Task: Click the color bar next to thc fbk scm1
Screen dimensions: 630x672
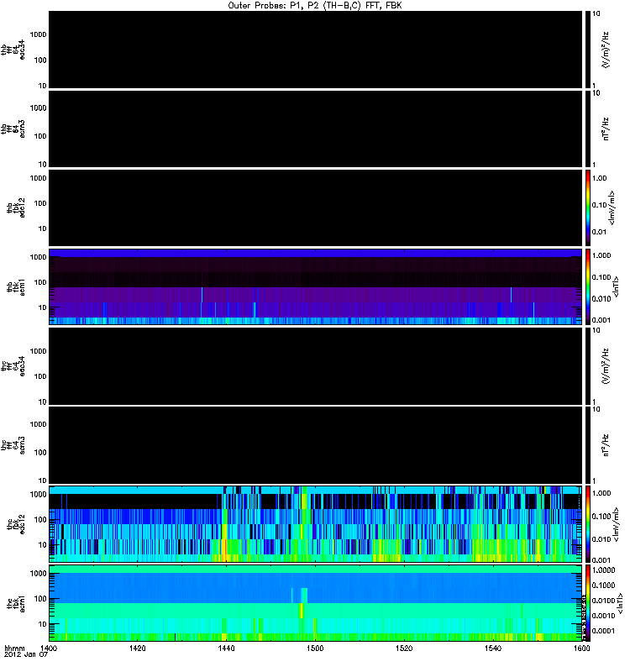Action: [587, 602]
